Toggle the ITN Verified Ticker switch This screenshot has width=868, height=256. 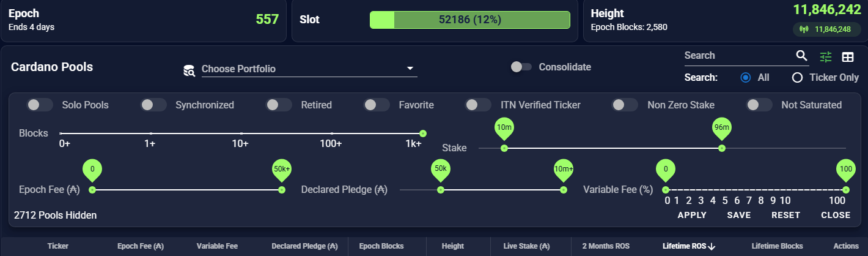[478, 105]
